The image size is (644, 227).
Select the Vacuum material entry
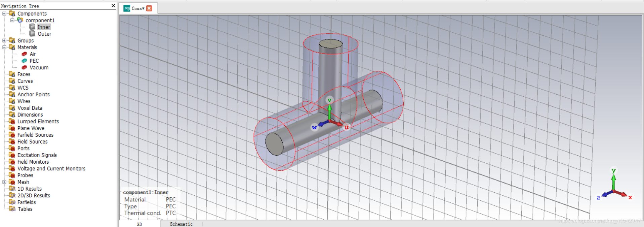39,67
